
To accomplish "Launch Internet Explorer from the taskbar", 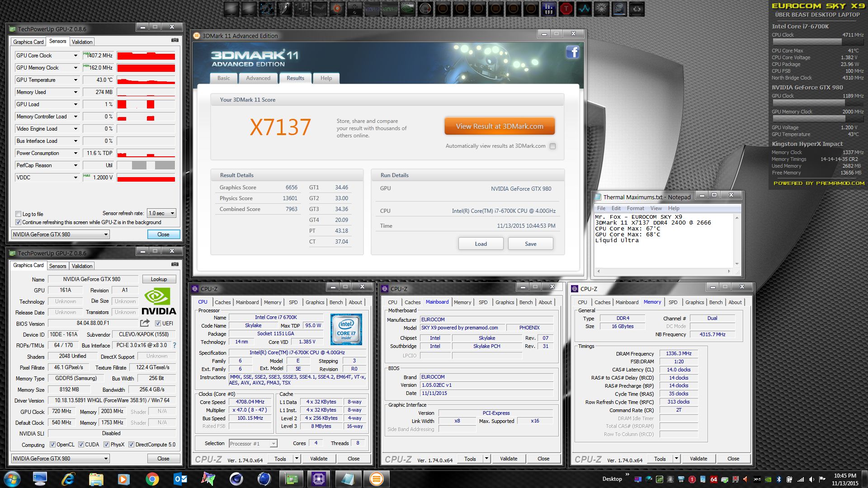I will (68, 479).
